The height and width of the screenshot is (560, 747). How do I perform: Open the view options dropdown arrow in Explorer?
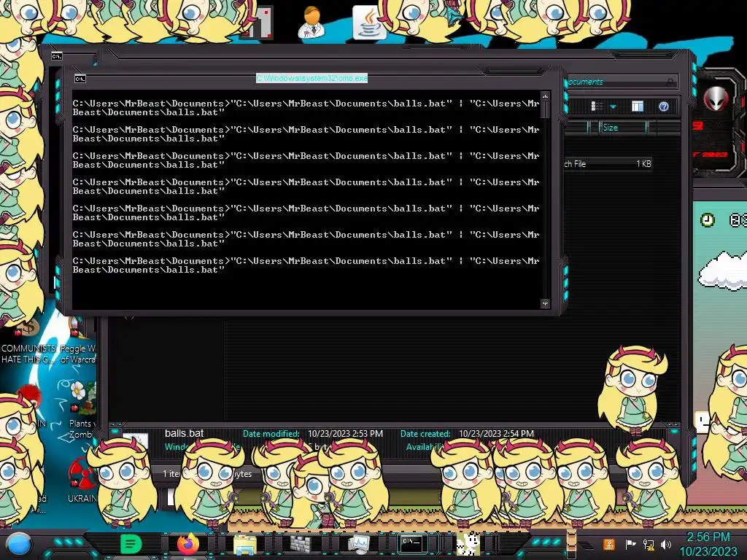coord(613,106)
